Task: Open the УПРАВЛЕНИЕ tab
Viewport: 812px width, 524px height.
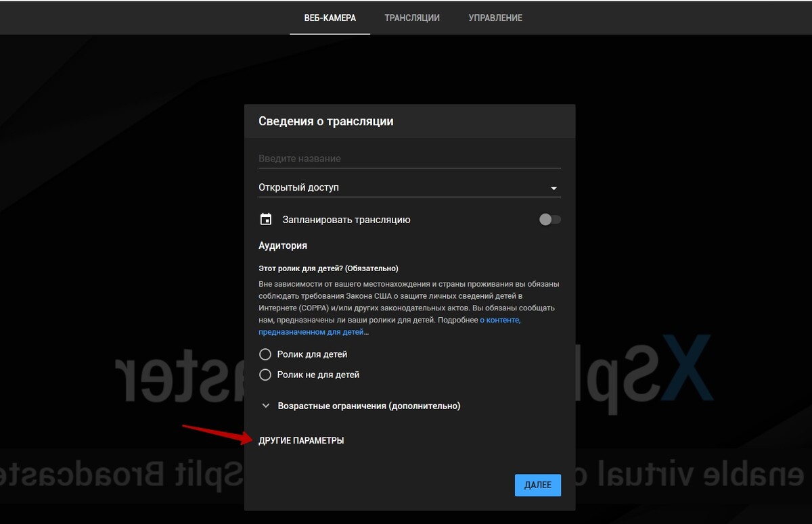Action: pyautogui.click(x=495, y=18)
